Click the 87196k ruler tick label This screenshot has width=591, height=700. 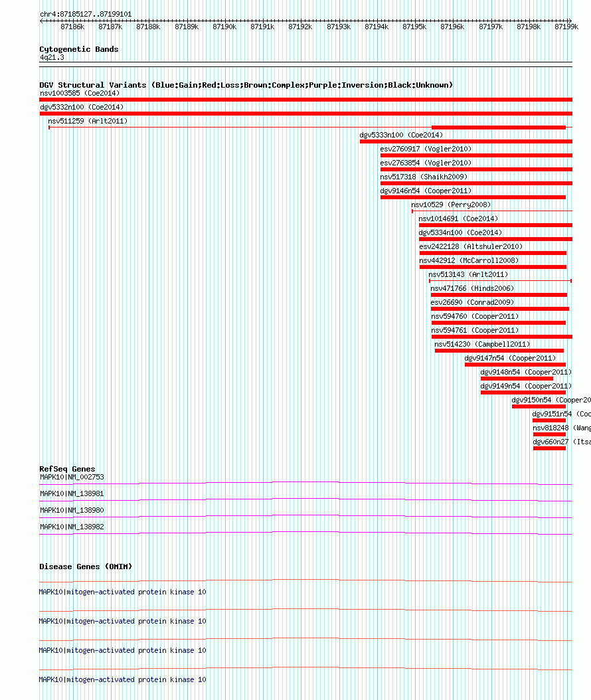pos(452,27)
